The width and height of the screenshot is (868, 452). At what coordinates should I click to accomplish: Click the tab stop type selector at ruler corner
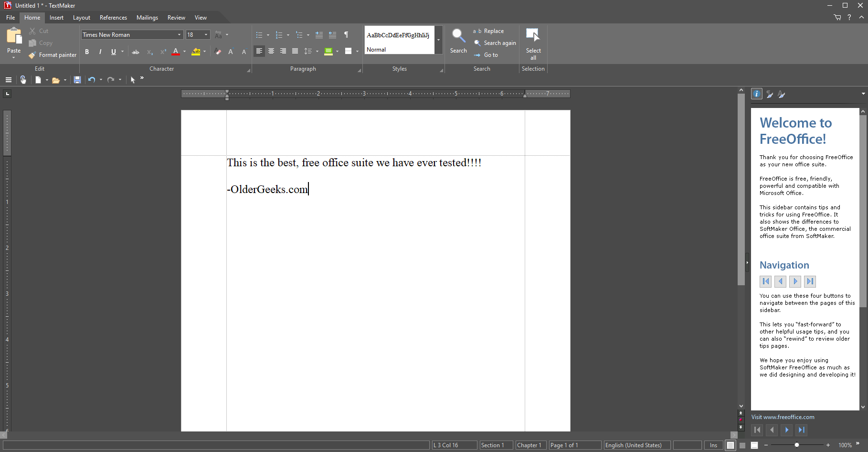pyautogui.click(x=7, y=94)
